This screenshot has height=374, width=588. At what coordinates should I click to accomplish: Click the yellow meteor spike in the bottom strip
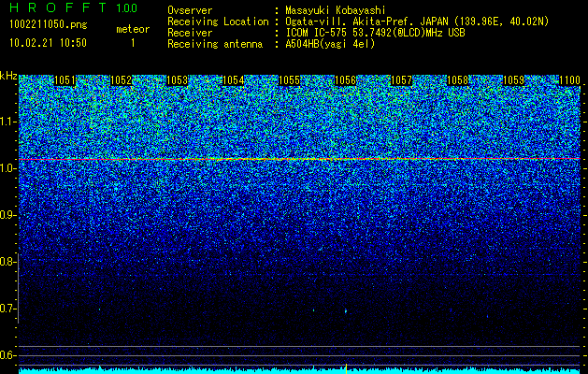point(346,368)
